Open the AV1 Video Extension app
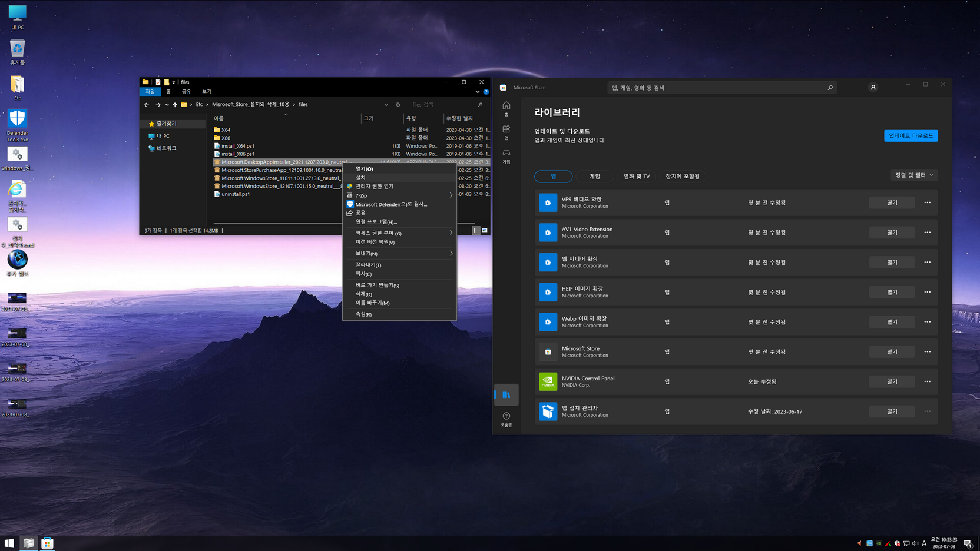This screenshot has width=980, height=551. (x=892, y=233)
